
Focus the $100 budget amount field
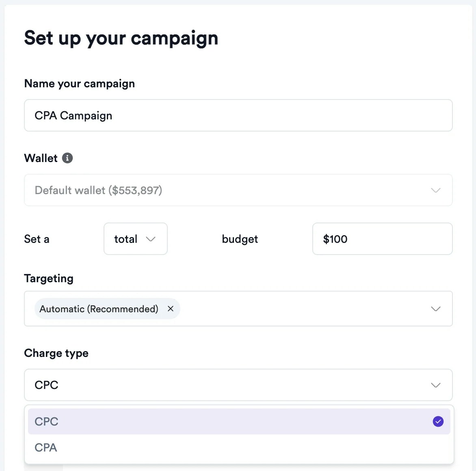[382, 239]
